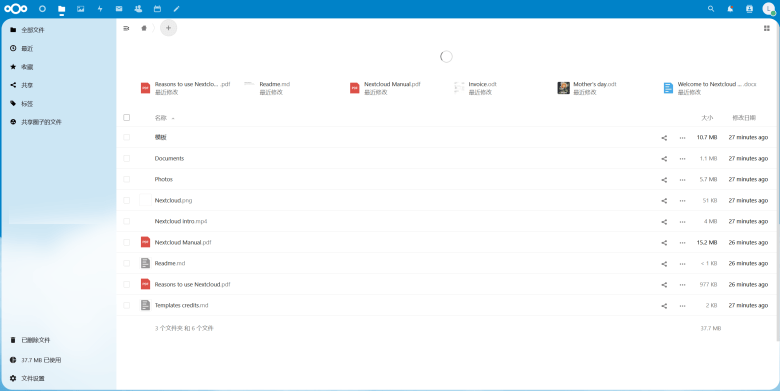The width and height of the screenshot is (780, 391).
Task: Sort by 名称 column header
Action: coord(161,118)
